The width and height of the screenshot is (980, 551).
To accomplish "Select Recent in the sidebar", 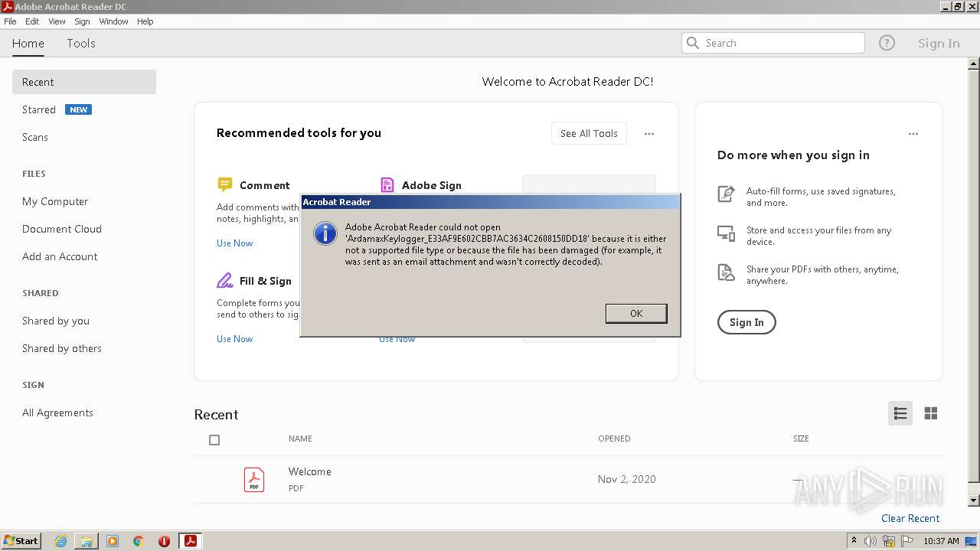I will tap(84, 82).
